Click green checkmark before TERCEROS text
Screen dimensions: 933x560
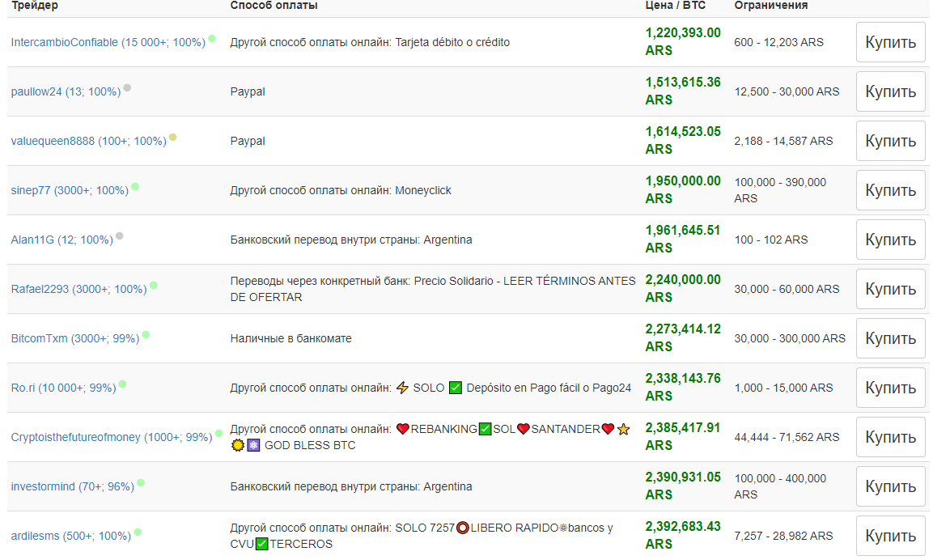pos(261,545)
